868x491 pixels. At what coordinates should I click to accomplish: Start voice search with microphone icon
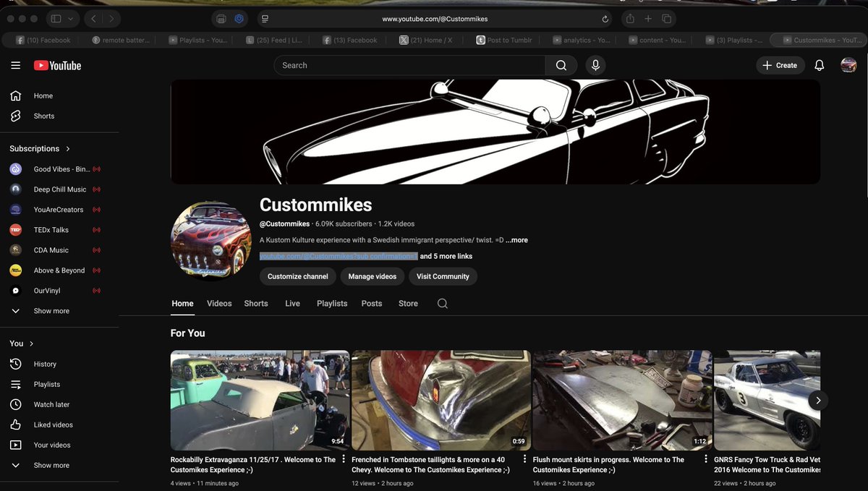click(x=595, y=65)
